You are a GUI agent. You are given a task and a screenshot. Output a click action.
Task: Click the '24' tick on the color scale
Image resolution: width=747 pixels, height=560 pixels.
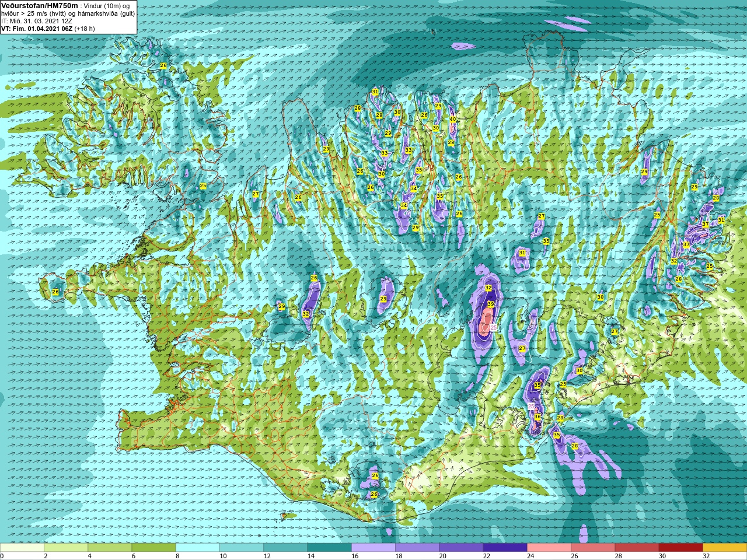(x=530, y=556)
